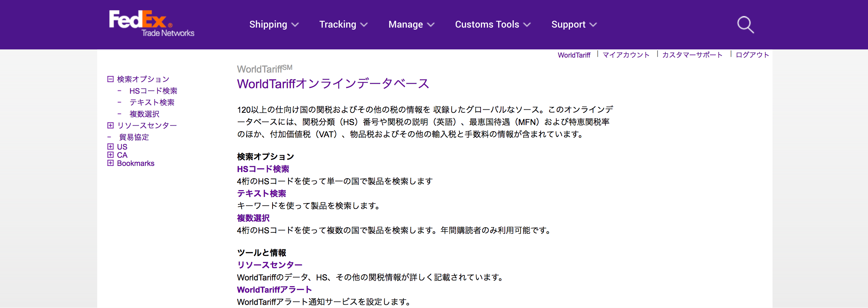Screen dimensions: 868x308
Task: Expand the US tree node
Action: pyautogui.click(x=111, y=147)
